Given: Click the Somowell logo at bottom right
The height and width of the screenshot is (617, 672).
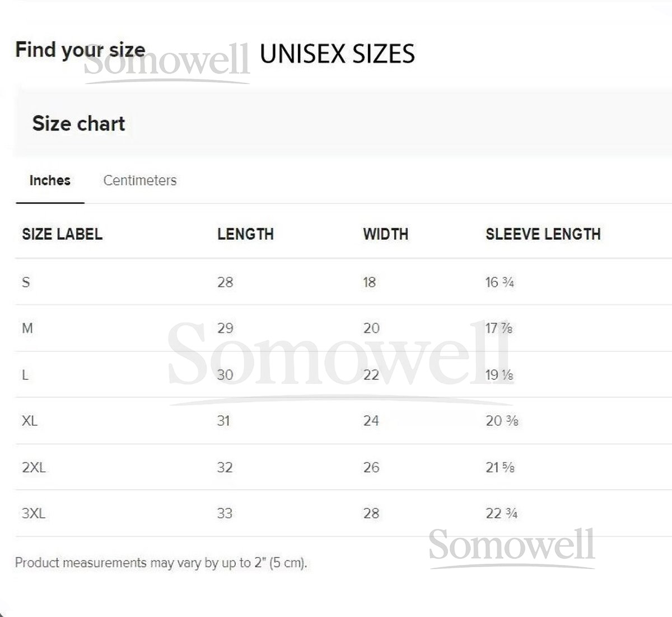Looking at the screenshot, I should click(511, 545).
